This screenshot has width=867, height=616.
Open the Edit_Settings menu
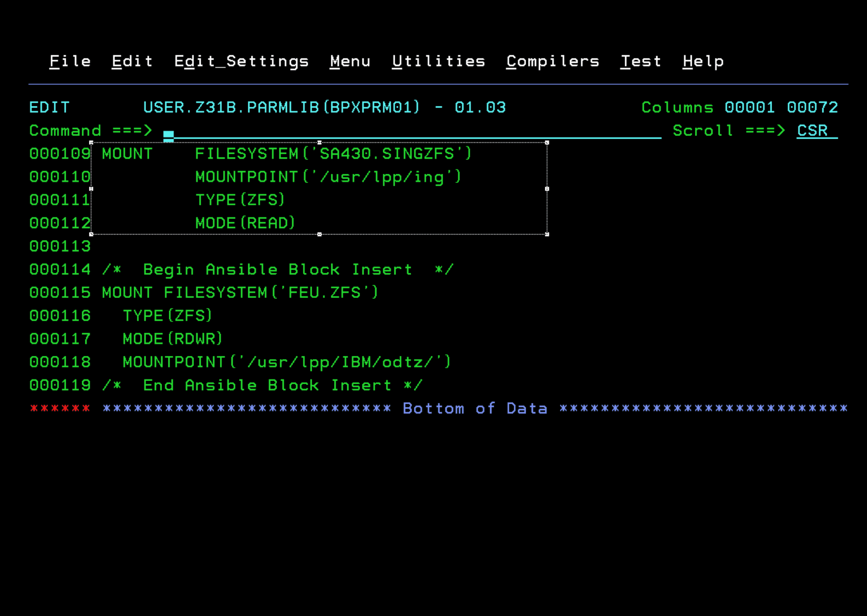(x=241, y=61)
